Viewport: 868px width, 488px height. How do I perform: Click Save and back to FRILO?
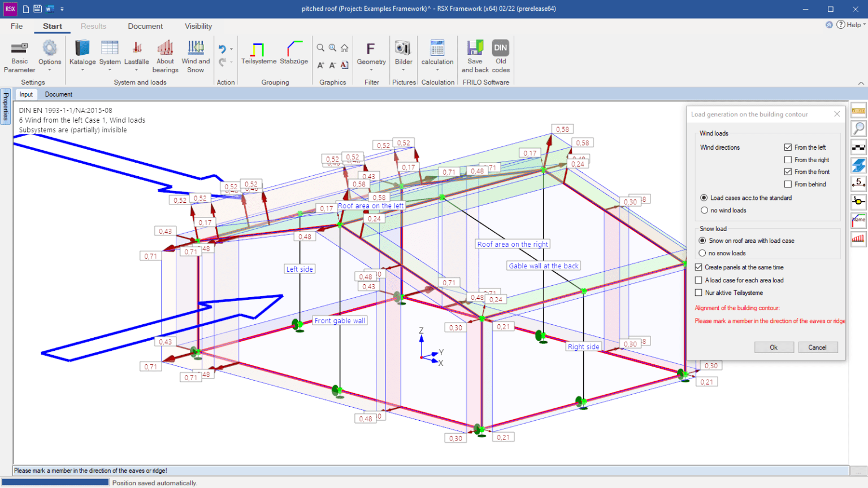pyautogui.click(x=475, y=56)
